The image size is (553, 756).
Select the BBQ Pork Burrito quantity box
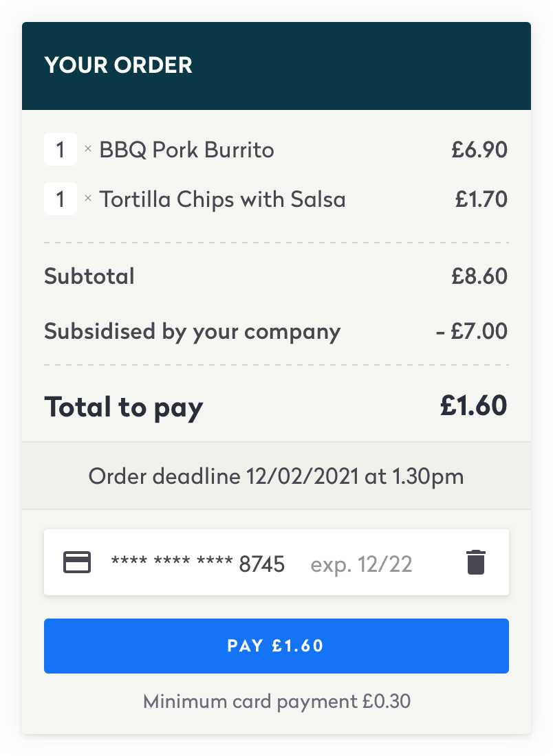61,149
